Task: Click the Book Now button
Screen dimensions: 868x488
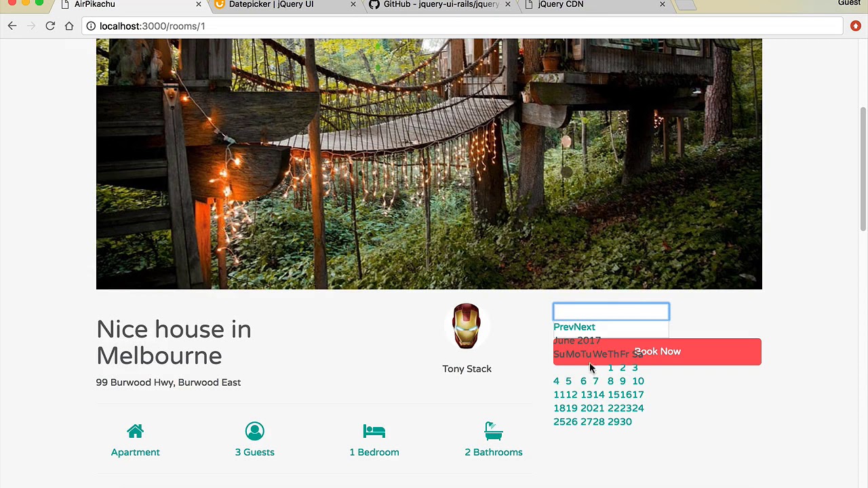Action: (657, 352)
